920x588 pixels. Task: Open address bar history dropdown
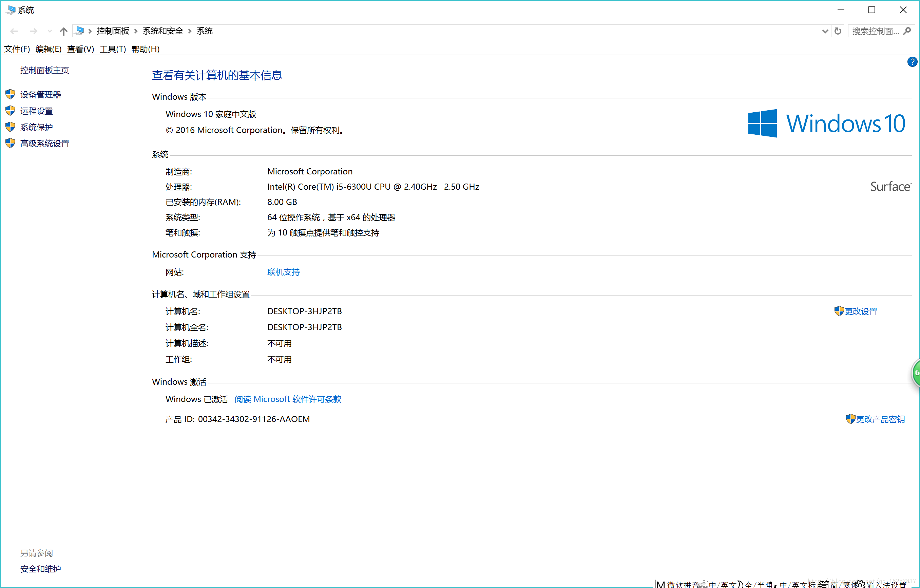click(x=825, y=31)
